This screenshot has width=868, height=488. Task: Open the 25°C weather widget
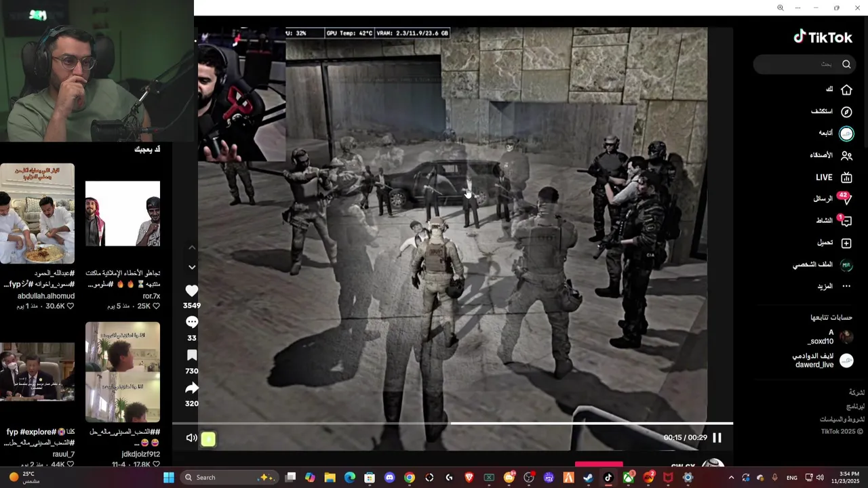click(24, 478)
